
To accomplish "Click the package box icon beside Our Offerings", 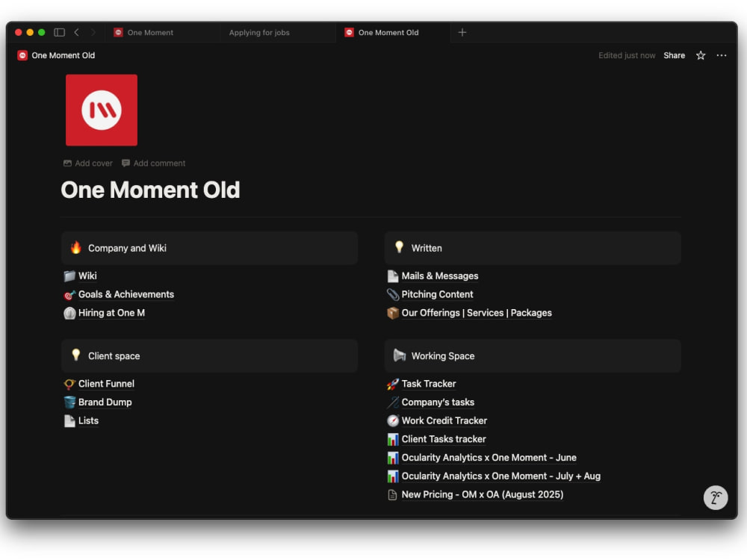I will [x=393, y=314].
